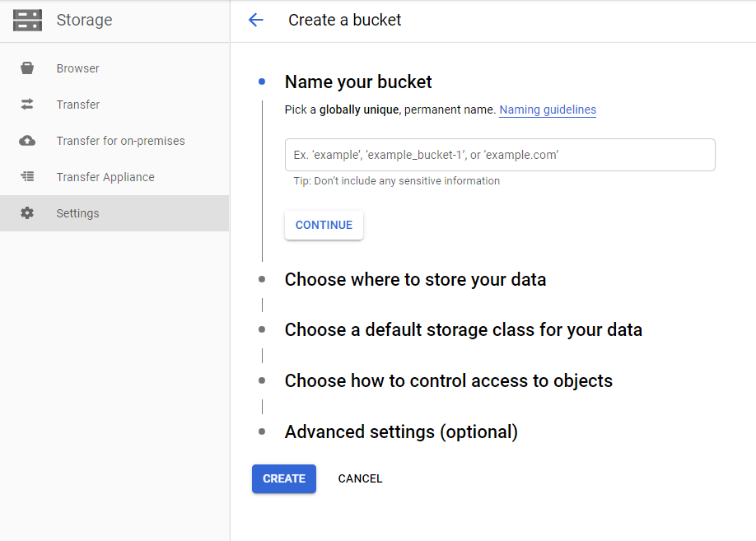This screenshot has height=541, width=756.
Task: Select the Browser bucket icon in the sidebar
Action: [x=27, y=68]
